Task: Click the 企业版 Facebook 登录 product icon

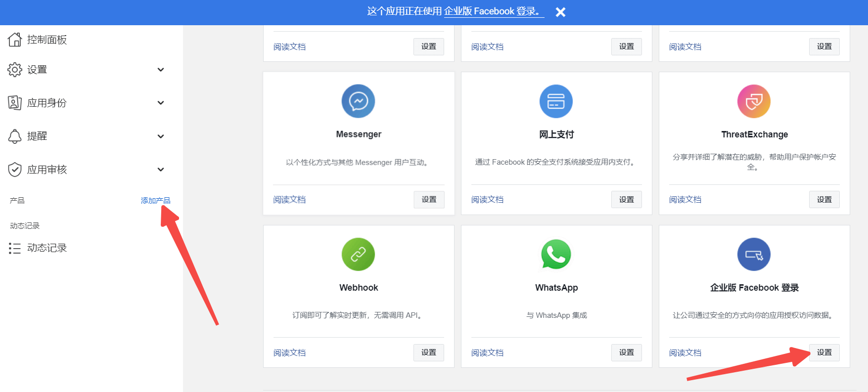Action: point(754,255)
